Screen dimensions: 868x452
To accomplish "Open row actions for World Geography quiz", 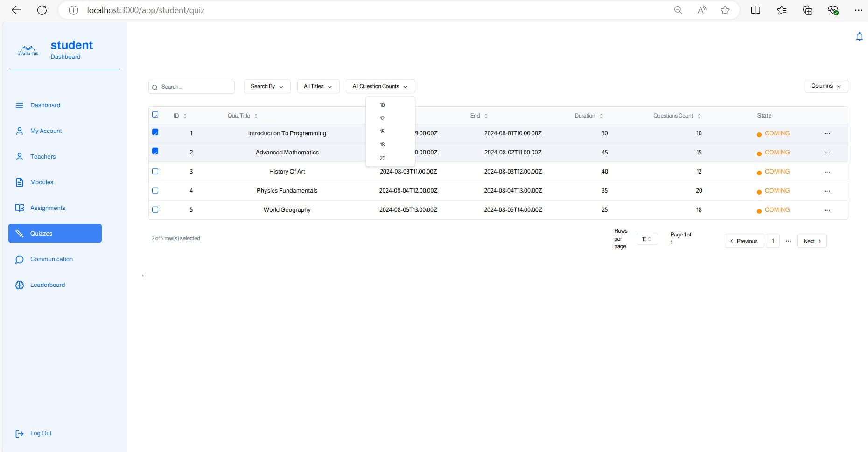I will pos(827,210).
